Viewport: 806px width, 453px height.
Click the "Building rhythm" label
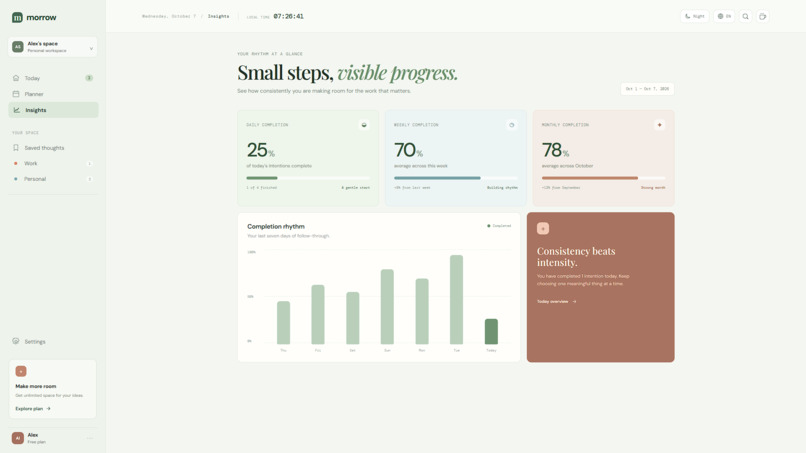pyautogui.click(x=502, y=188)
